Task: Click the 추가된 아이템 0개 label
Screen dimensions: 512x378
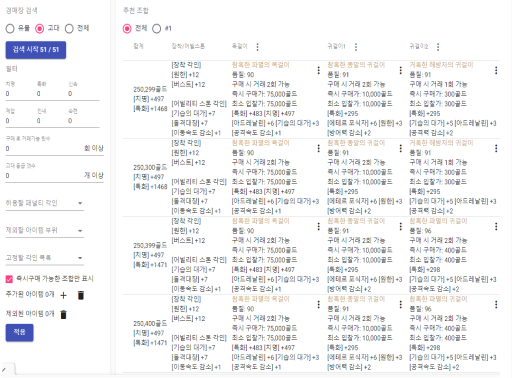Action: coord(30,295)
